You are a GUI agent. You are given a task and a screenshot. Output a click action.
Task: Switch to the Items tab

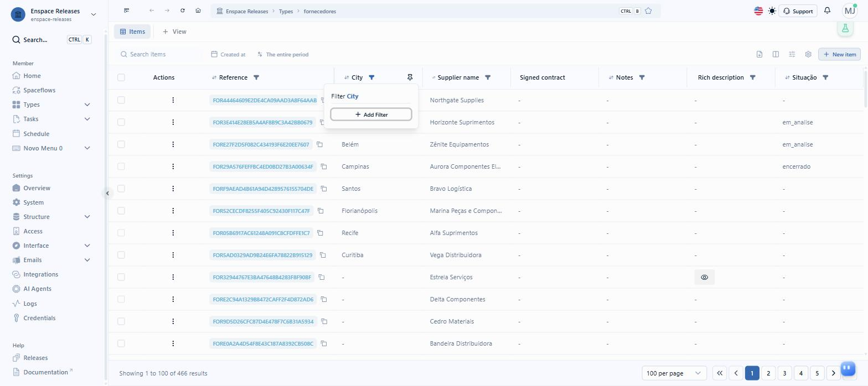click(x=132, y=32)
